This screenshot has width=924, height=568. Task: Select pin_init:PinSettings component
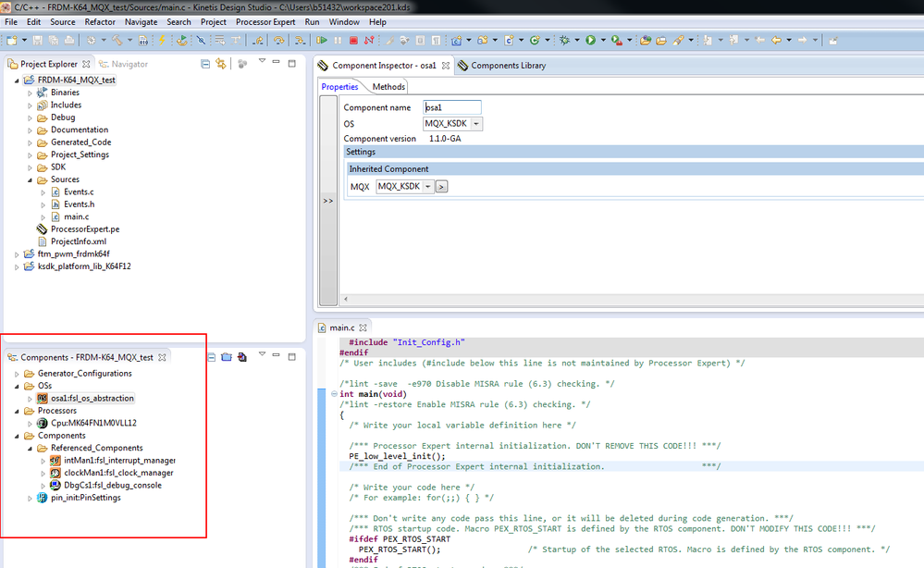(x=85, y=498)
